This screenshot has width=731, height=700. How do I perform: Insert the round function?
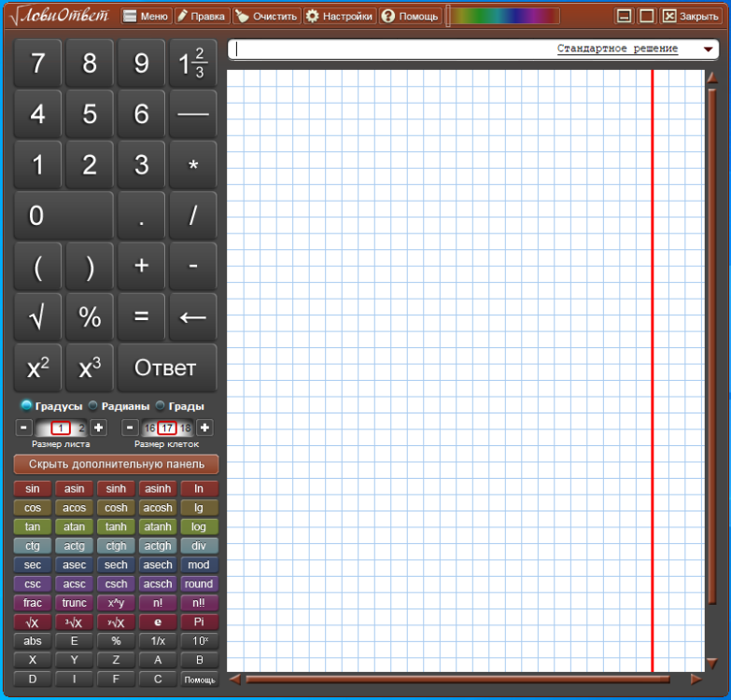click(x=199, y=583)
